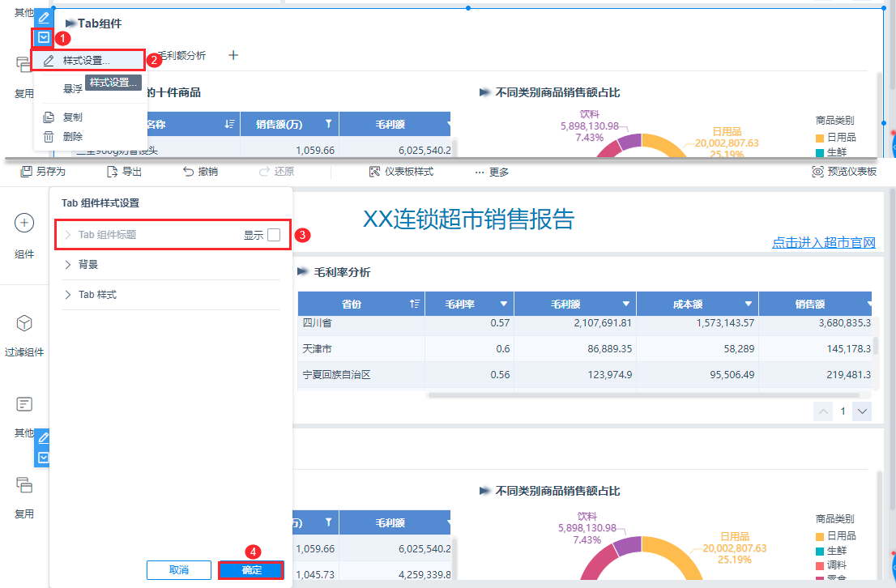Click 调料 legend swatch in lower chart

819,565
